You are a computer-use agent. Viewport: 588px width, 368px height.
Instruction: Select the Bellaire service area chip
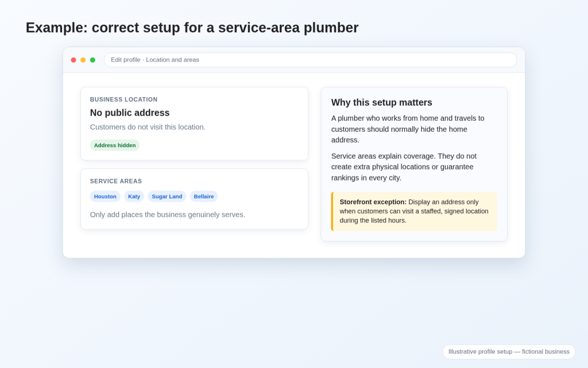coord(204,197)
